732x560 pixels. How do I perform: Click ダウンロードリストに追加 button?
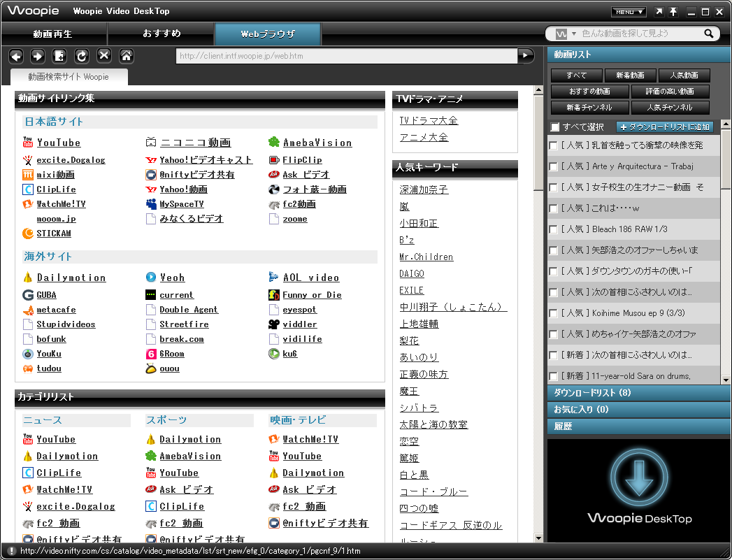click(x=666, y=127)
